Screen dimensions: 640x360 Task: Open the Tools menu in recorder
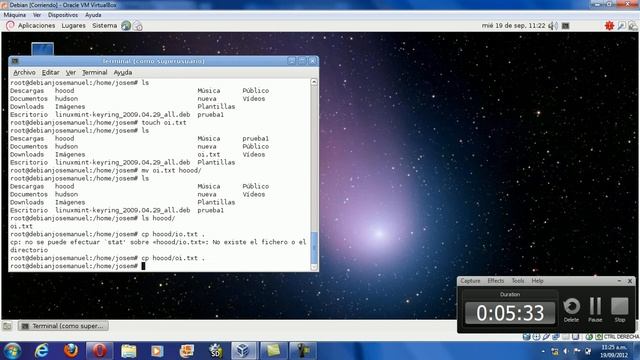[x=518, y=281]
